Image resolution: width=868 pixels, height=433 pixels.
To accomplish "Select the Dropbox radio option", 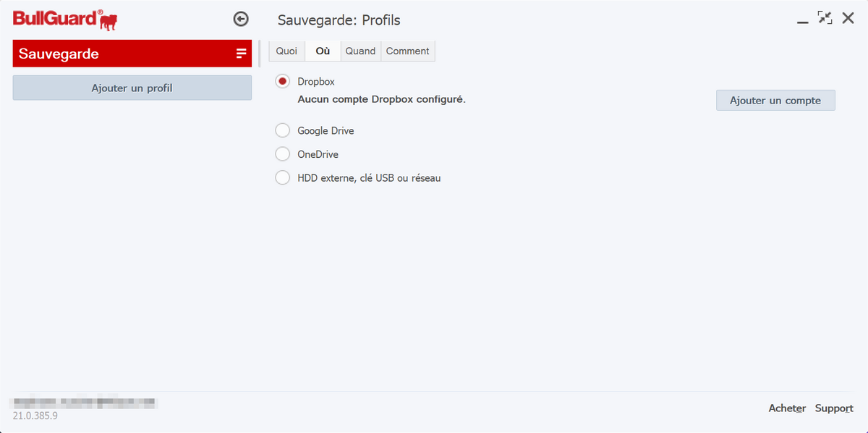I will pyautogui.click(x=283, y=82).
